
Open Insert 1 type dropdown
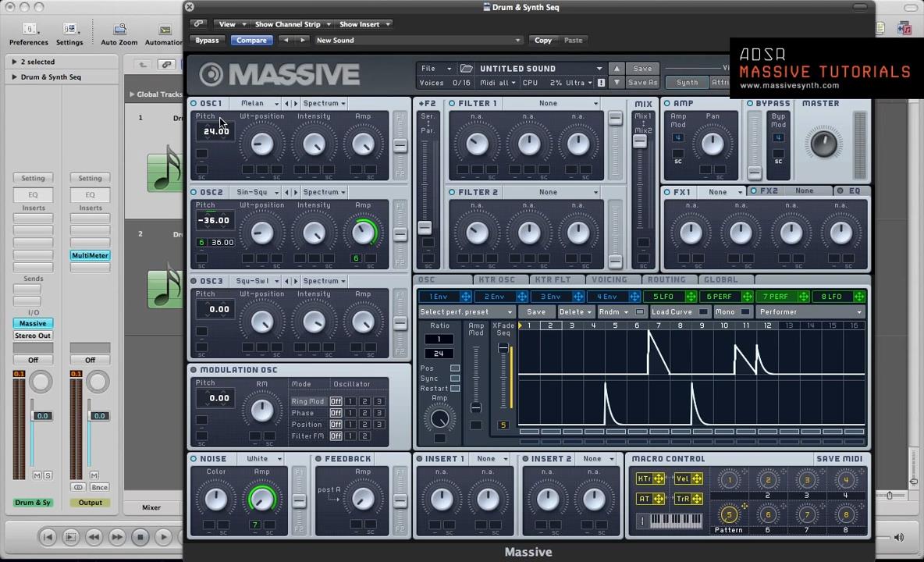click(x=492, y=458)
